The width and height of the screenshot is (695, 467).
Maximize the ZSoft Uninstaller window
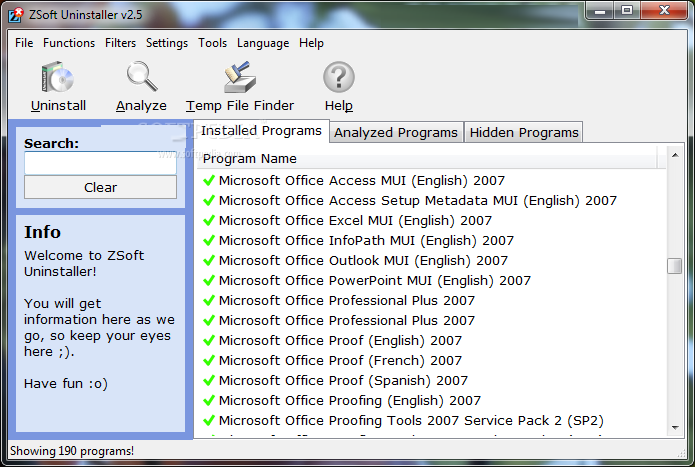point(627,11)
